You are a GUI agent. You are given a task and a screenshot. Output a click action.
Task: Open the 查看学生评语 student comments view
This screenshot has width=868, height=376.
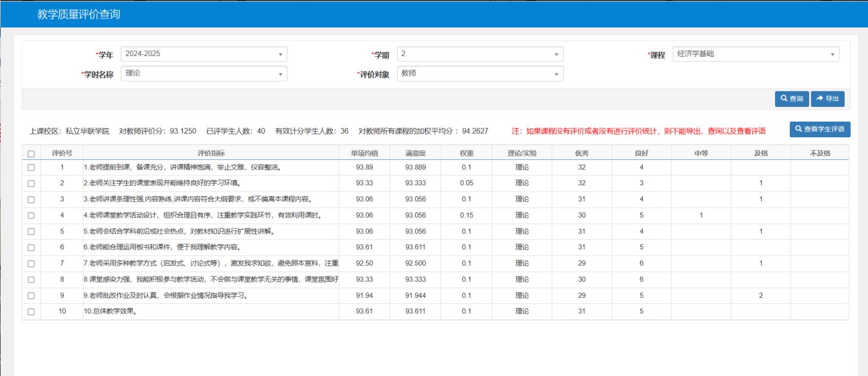pos(820,129)
